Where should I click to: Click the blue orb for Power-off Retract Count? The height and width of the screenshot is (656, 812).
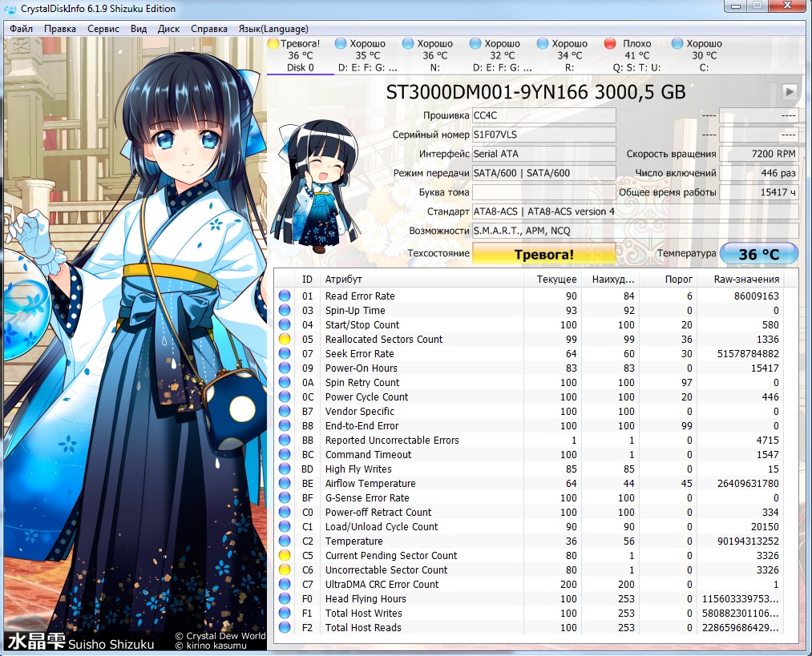285,512
